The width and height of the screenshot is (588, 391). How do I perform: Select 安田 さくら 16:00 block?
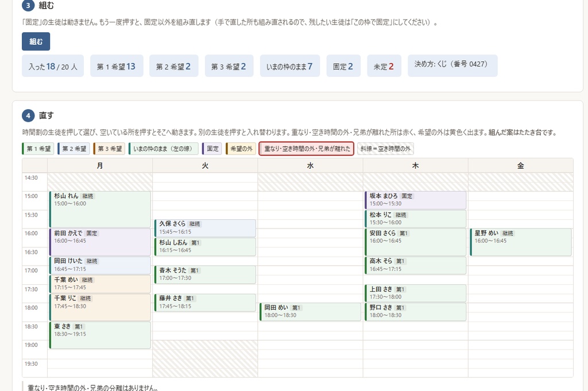(x=416, y=242)
